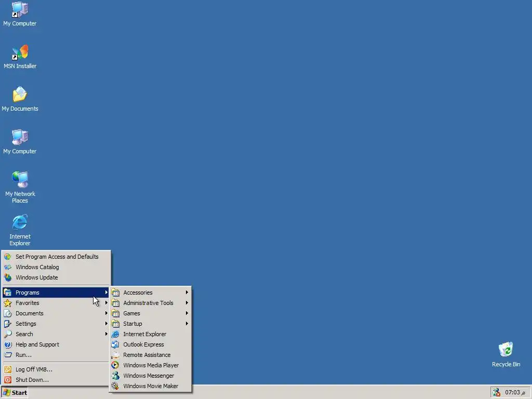532x399 pixels.
Task: Click the Programs submenu arrow
Action: tap(106, 292)
